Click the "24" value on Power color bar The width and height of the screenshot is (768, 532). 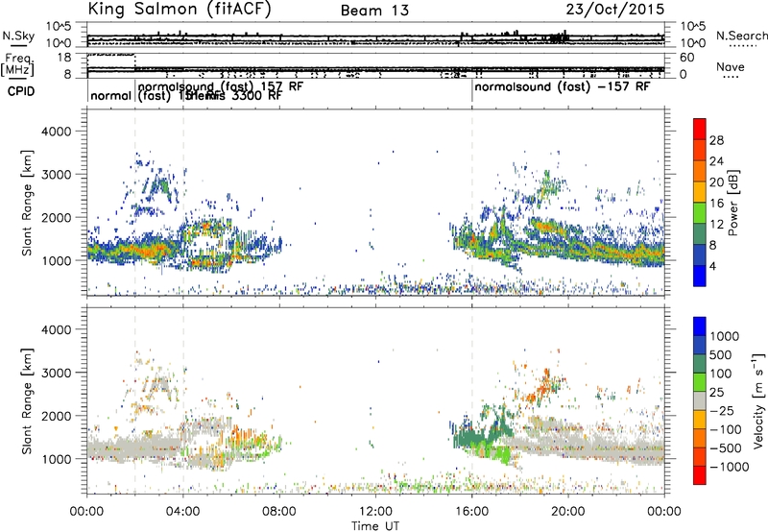(x=716, y=161)
